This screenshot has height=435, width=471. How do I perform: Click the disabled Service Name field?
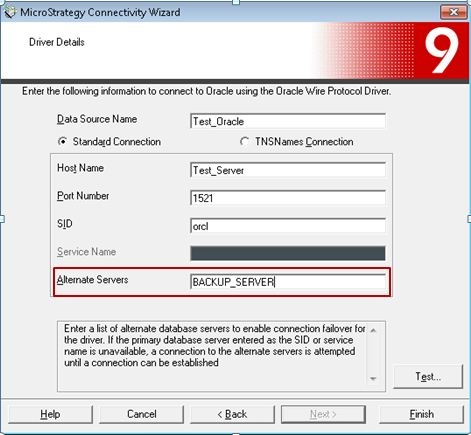pyautogui.click(x=288, y=253)
